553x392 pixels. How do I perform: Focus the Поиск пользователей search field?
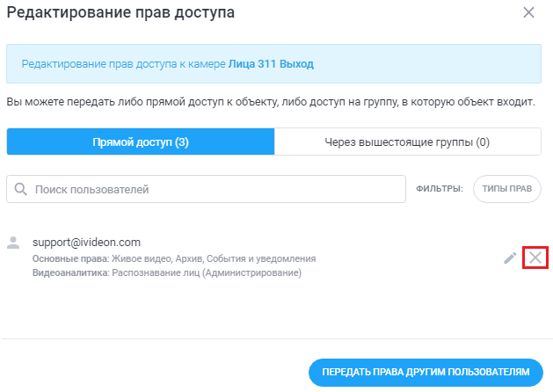point(206,189)
